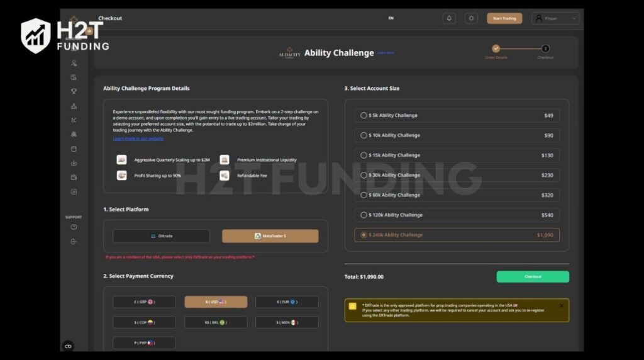Viewport: 644px width, 360px height.
Task: Click the completed Order Details step checkmark
Action: (496, 48)
